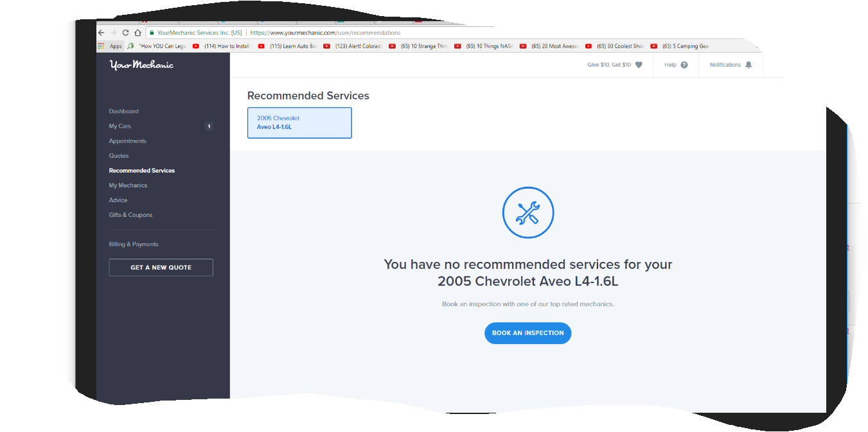Go to Dashboard in the sidebar

tap(123, 112)
